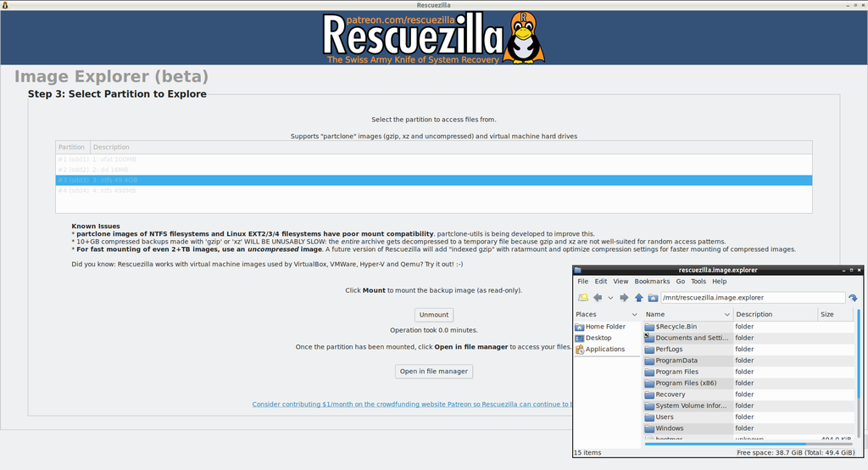
Task: Open the Patreon contribution link
Action: (x=412, y=405)
